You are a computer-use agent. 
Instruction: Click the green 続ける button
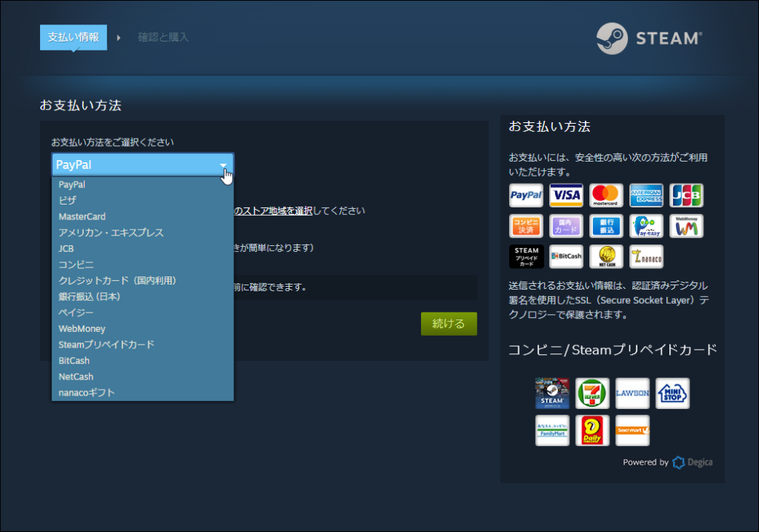click(x=448, y=323)
